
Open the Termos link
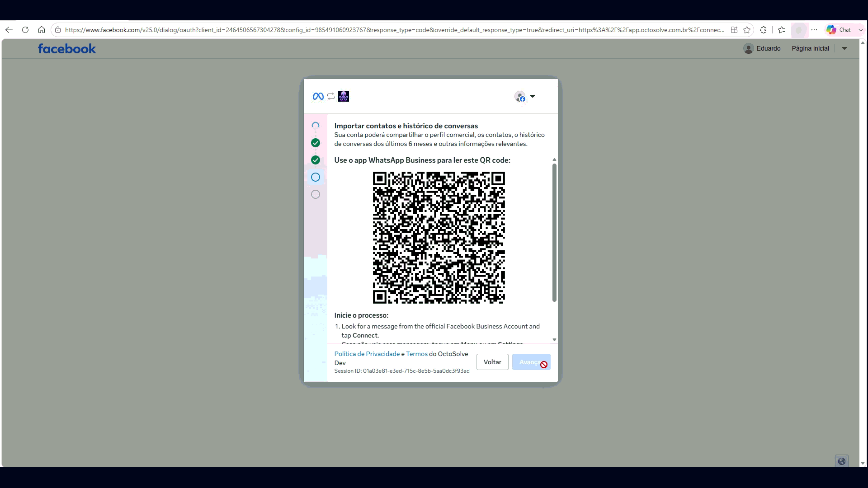click(x=417, y=354)
